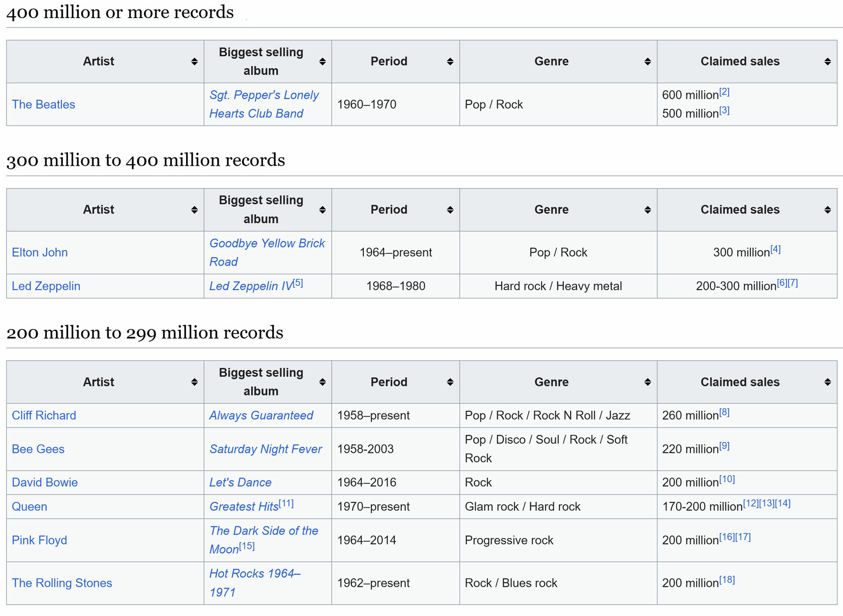Sort 200 million table by Period arrows

click(450, 382)
